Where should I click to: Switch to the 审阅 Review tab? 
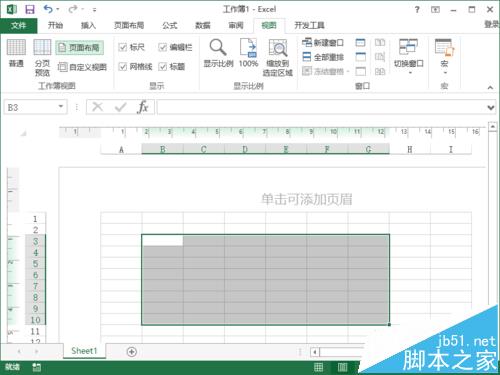click(x=236, y=25)
